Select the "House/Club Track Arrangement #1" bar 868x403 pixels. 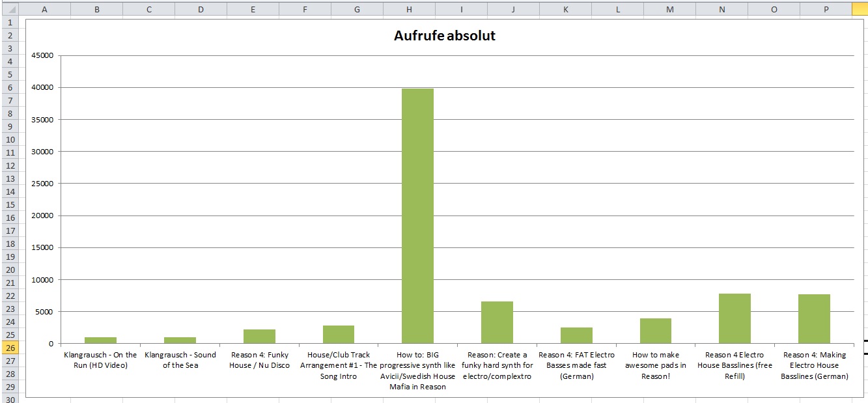click(339, 334)
